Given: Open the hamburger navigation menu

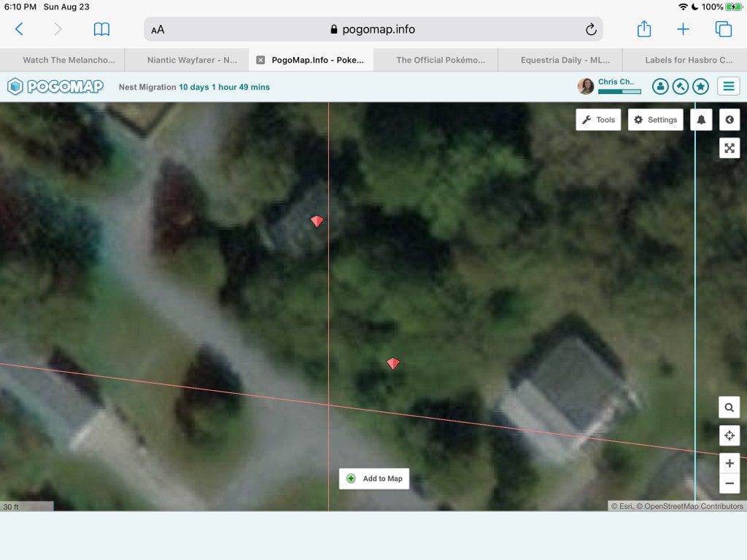Looking at the screenshot, I should (728, 87).
